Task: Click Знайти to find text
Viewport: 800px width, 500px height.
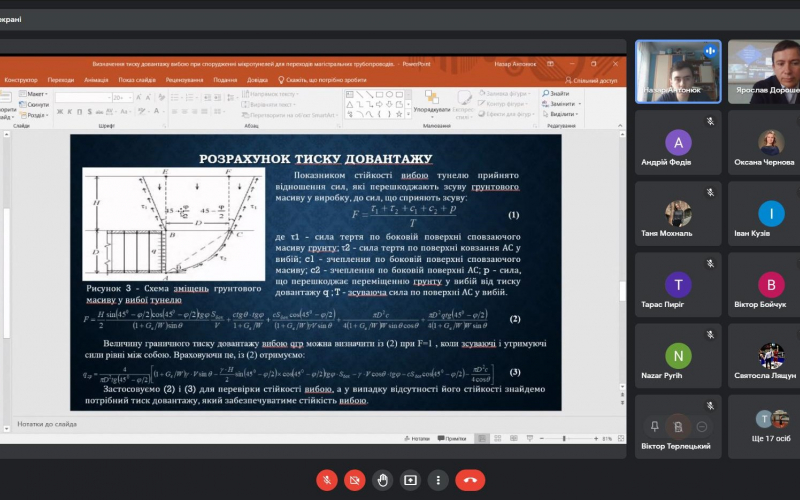Action: pos(556,94)
